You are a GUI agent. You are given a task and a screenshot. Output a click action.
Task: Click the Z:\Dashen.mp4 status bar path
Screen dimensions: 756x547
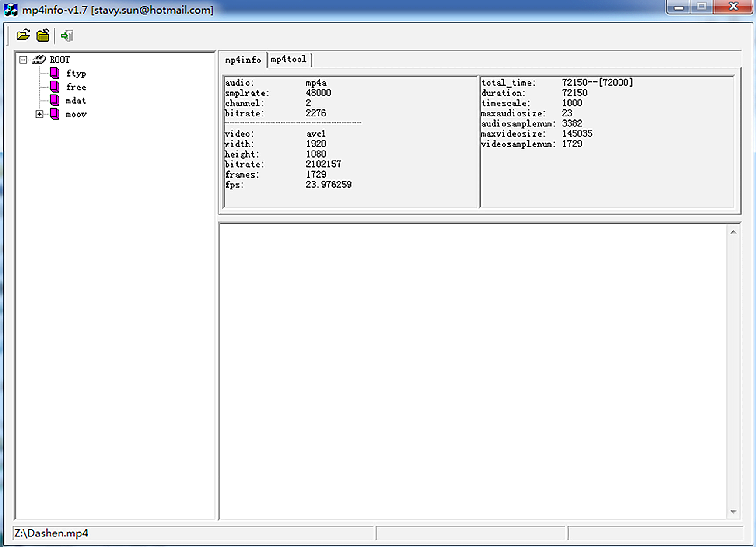click(x=51, y=533)
